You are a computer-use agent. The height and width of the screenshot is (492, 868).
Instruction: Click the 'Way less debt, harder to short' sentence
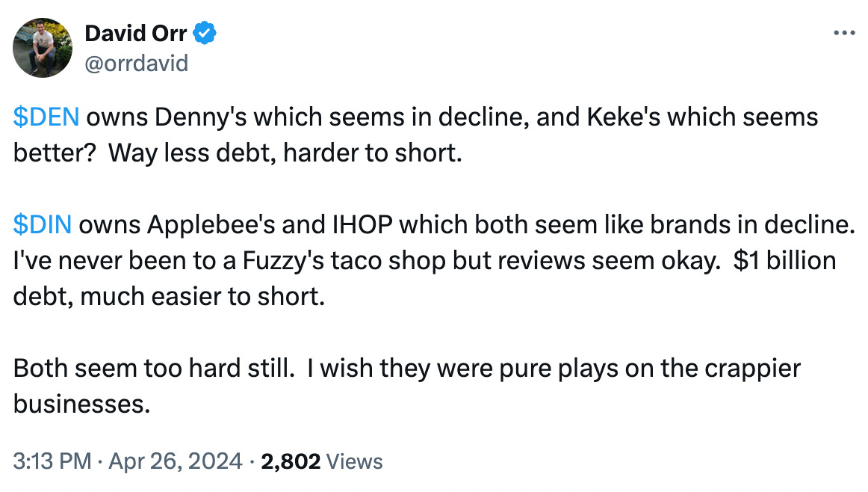point(285,153)
